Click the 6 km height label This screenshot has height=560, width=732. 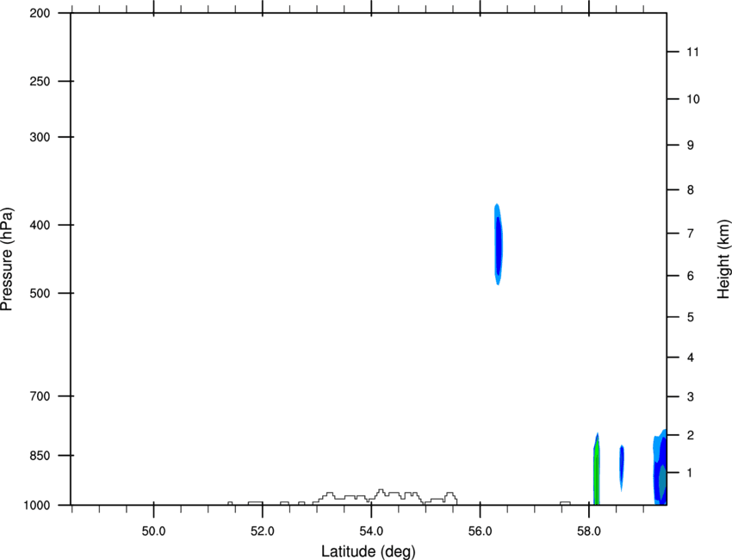[x=691, y=276]
